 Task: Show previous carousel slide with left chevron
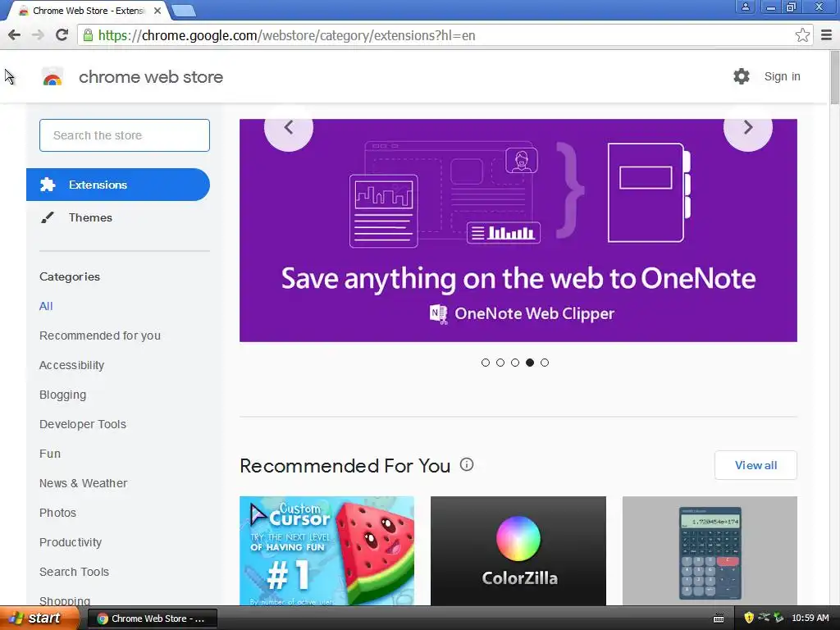pyautogui.click(x=289, y=127)
